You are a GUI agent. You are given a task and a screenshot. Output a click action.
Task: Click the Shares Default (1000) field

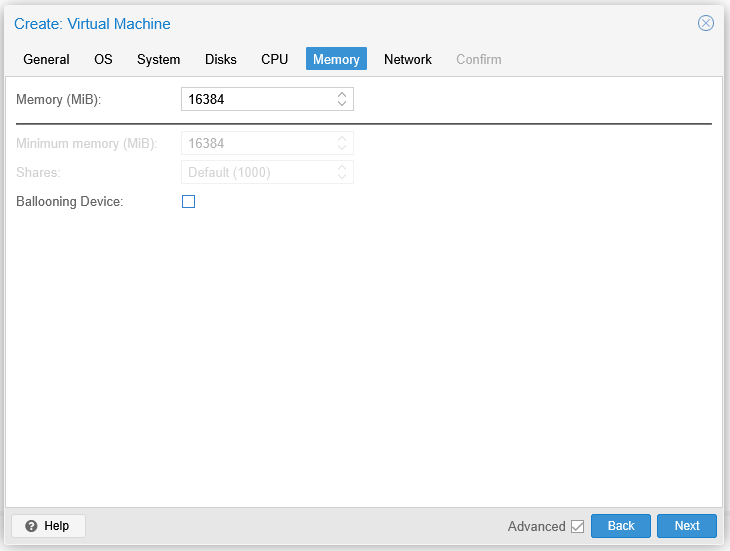point(257,172)
